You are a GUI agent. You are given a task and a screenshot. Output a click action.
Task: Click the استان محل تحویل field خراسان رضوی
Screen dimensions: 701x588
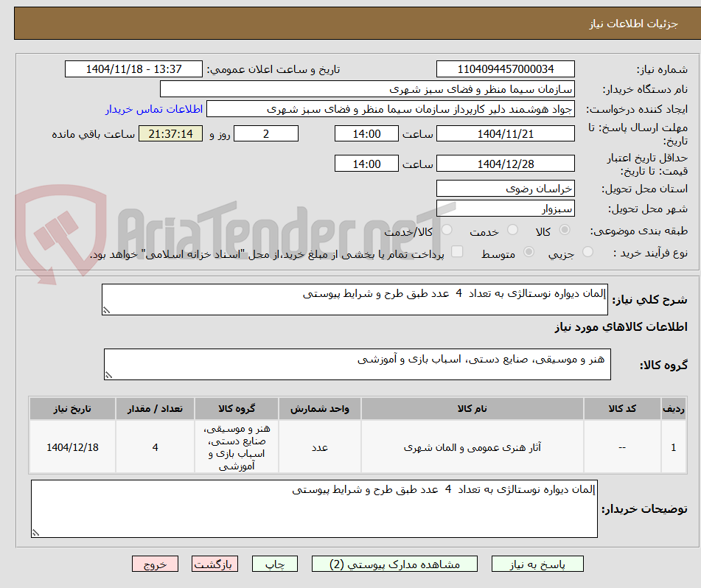[x=505, y=189]
